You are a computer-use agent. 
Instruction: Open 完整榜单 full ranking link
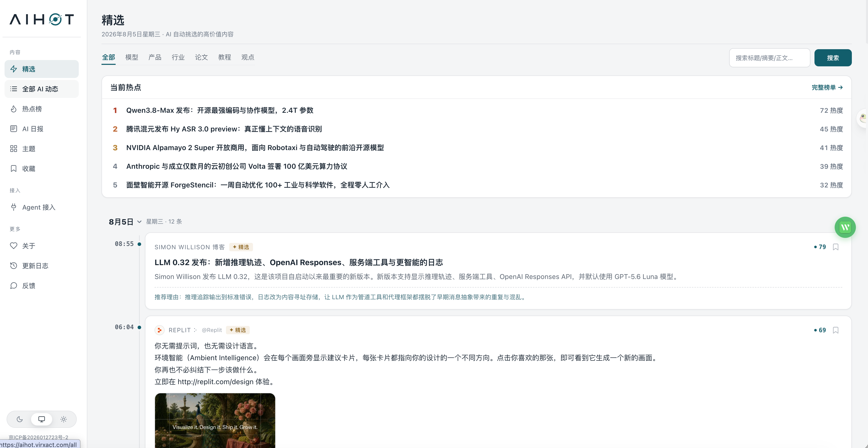pos(827,88)
